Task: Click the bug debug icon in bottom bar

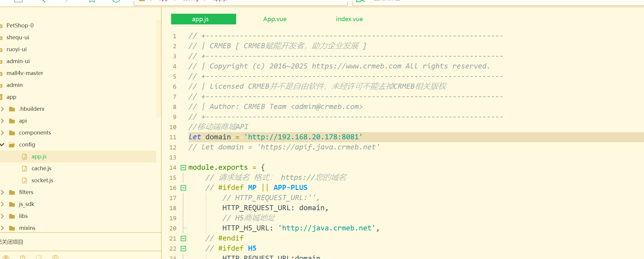Action: click(23, 257)
